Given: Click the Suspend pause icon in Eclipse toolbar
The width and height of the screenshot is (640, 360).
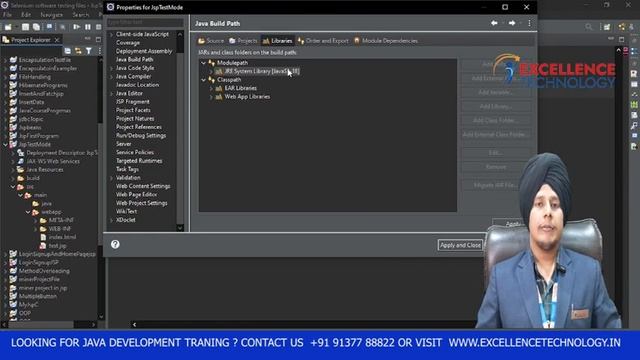Looking at the screenshot, I should pyautogui.click(x=88, y=27).
